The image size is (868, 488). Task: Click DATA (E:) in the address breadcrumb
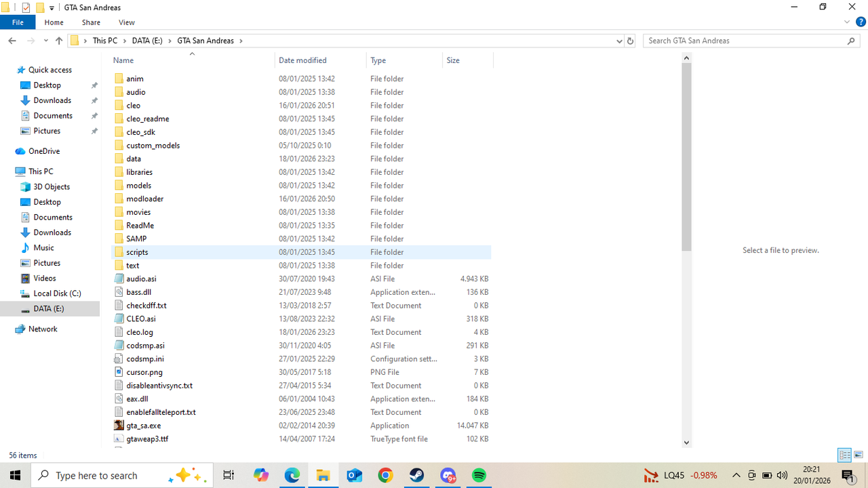click(x=147, y=41)
